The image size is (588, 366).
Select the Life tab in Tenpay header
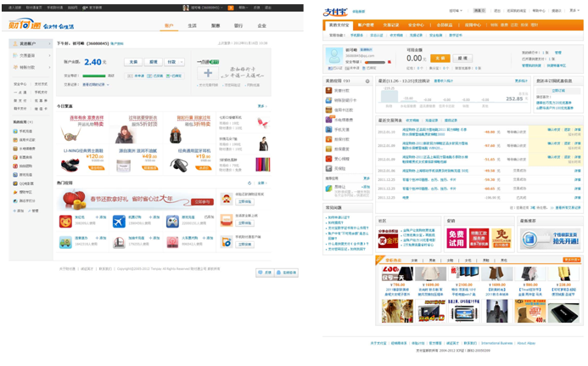click(192, 25)
